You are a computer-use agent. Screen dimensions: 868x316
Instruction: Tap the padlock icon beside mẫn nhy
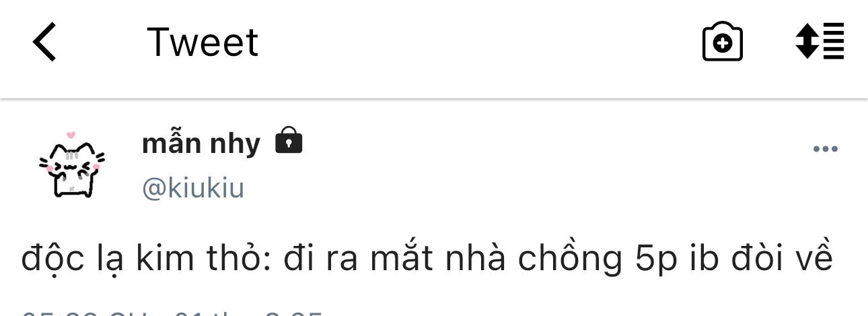click(289, 141)
